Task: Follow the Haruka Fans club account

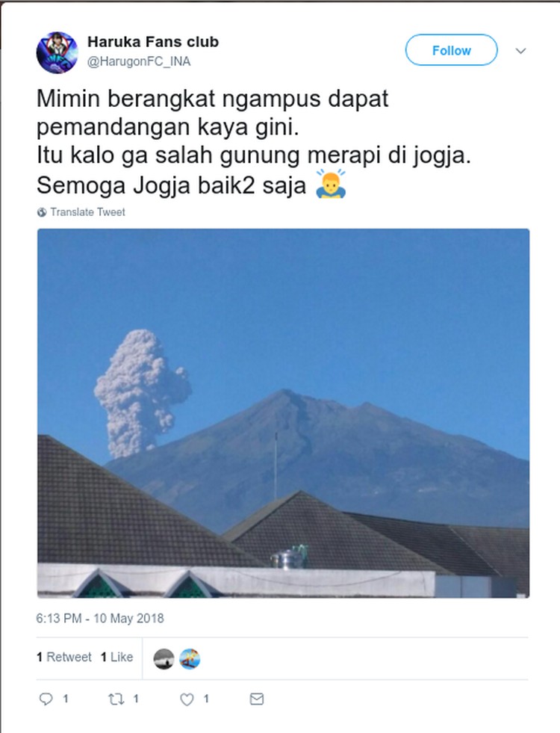Action: click(451, 50)
